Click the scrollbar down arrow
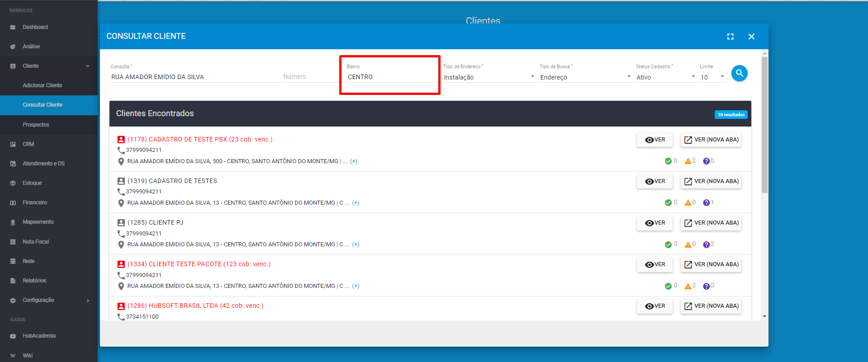Viewport: 868px width, 362px height. pos(764,316)
